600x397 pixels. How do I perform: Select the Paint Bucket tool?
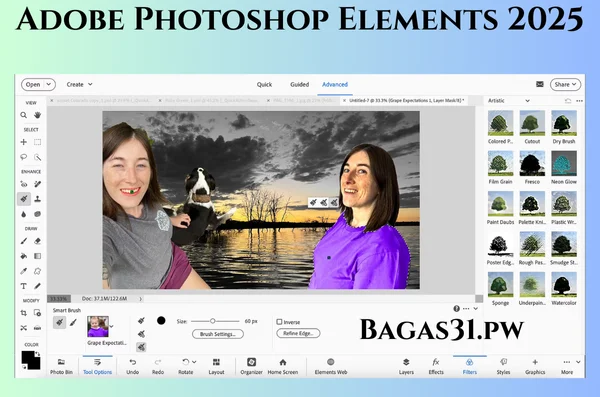click(x=24, y=256)
